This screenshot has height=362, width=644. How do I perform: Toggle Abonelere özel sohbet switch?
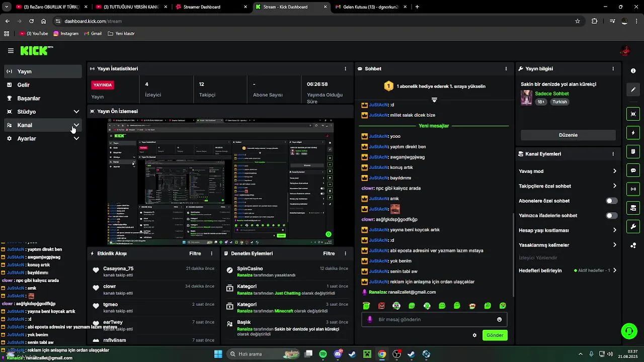tap(611, 201)
